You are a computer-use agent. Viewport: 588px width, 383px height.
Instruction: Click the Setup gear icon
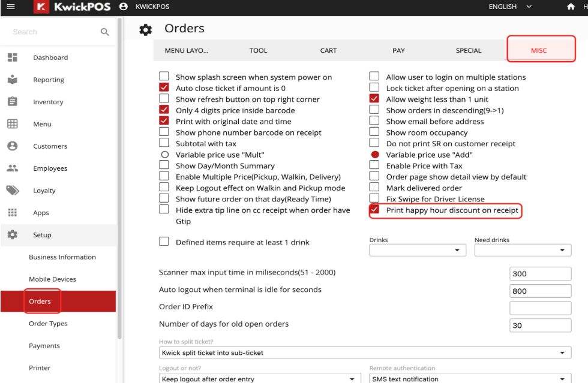pyautogui.click(x=13, y=234)
